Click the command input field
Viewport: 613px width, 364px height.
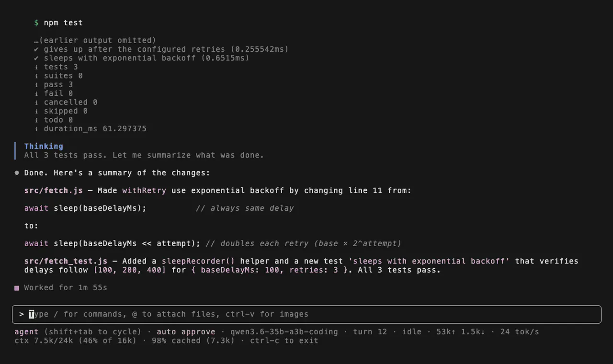click(x=306, y=314)
